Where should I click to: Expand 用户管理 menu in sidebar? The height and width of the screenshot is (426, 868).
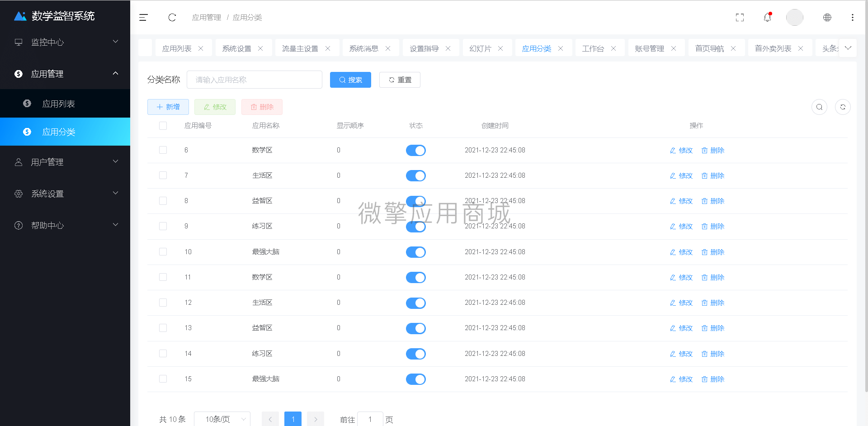click(65, 162)
